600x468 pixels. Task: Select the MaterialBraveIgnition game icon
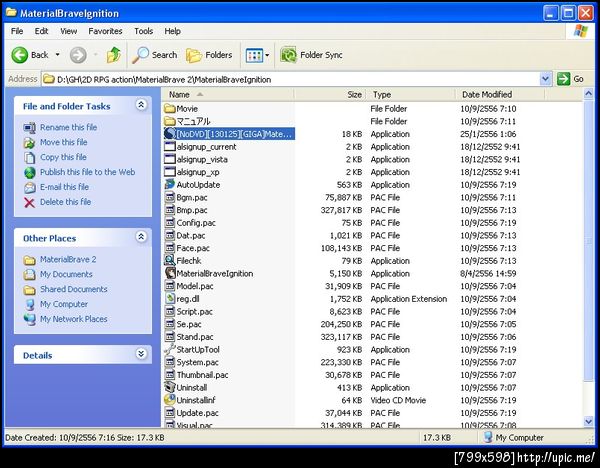coord(170,273)
